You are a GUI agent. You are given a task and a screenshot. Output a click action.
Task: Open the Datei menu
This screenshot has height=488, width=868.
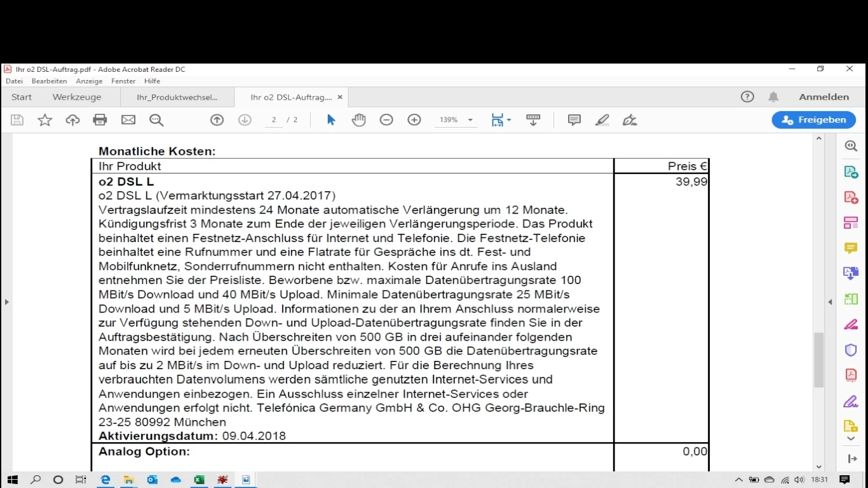[x=14, y=81]
